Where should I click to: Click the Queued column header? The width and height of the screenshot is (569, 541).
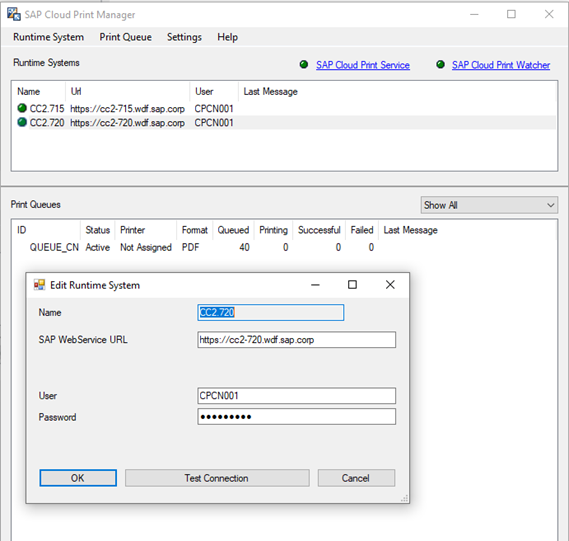pyautogui.click(x=233, y=230)
